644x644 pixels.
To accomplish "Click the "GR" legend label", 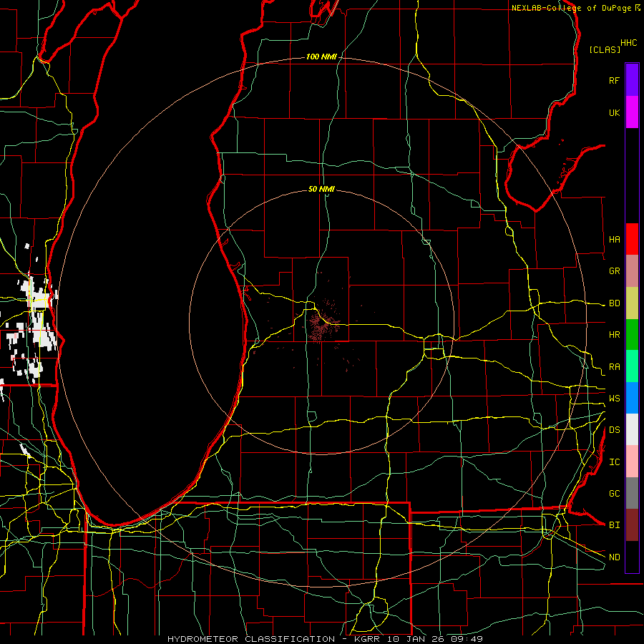I will [x=614, y=271].
